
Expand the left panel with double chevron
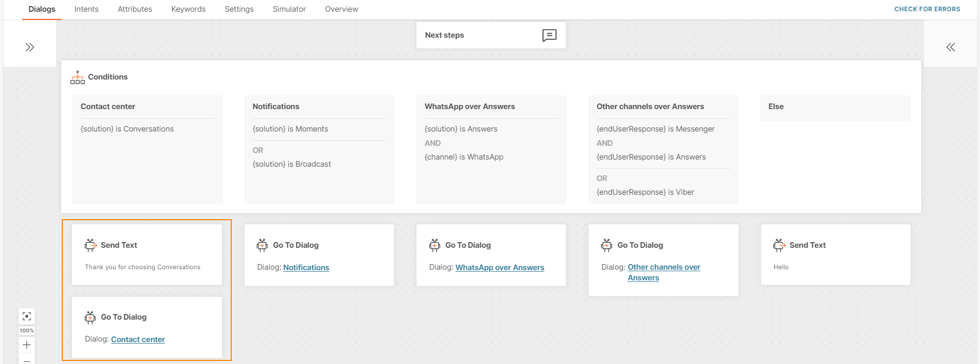click(x=30, y=47)
